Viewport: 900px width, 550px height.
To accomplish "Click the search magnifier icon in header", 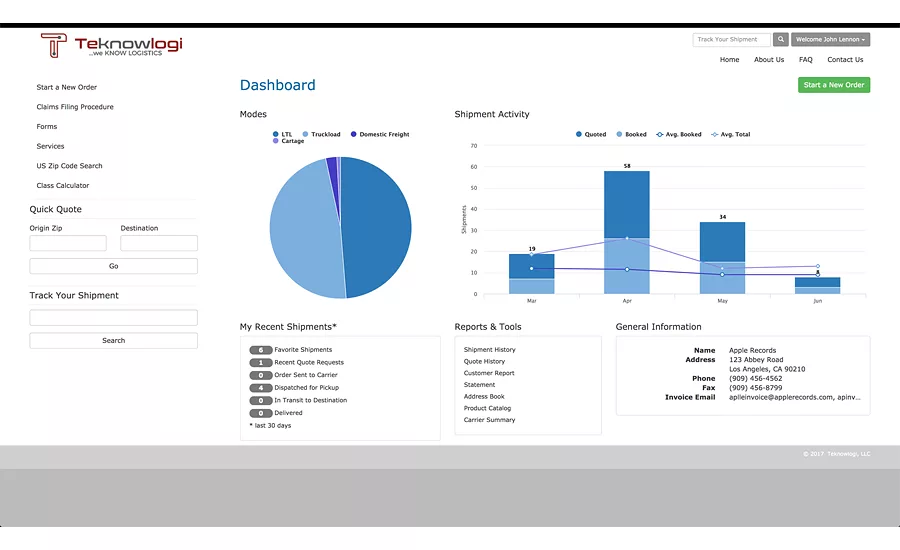I will pyautogui.click(x=781, y=39).
